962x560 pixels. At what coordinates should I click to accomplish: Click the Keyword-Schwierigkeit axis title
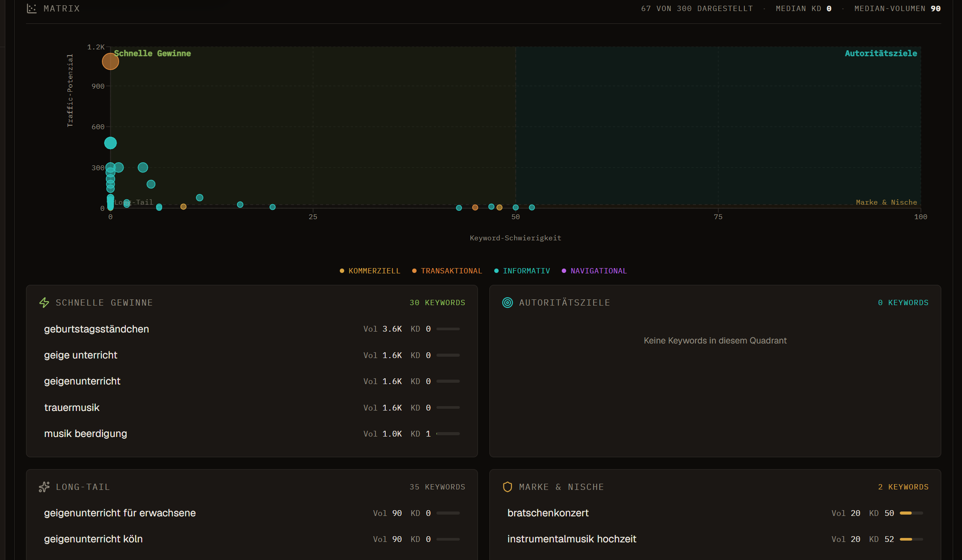coord(515,238)
